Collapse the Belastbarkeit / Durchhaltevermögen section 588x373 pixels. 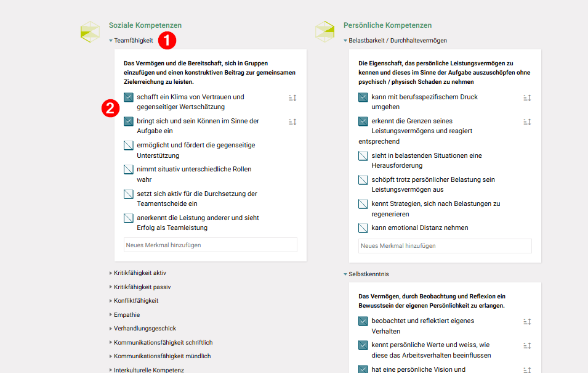[x=395, y=41]
